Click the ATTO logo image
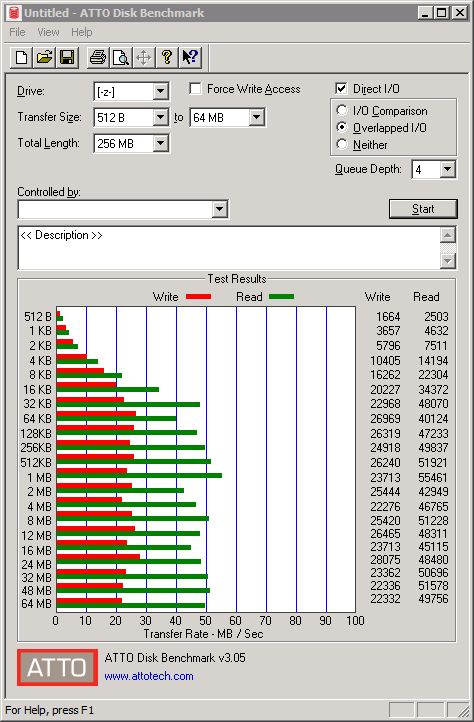The height and width of the screenshot is (722, 474). (x=57, y=667)
